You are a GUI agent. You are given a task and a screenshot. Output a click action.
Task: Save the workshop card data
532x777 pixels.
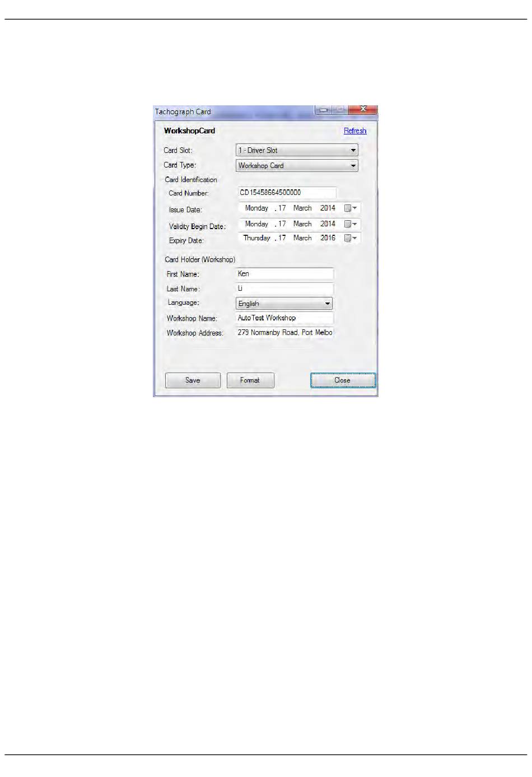pos(193,380)
